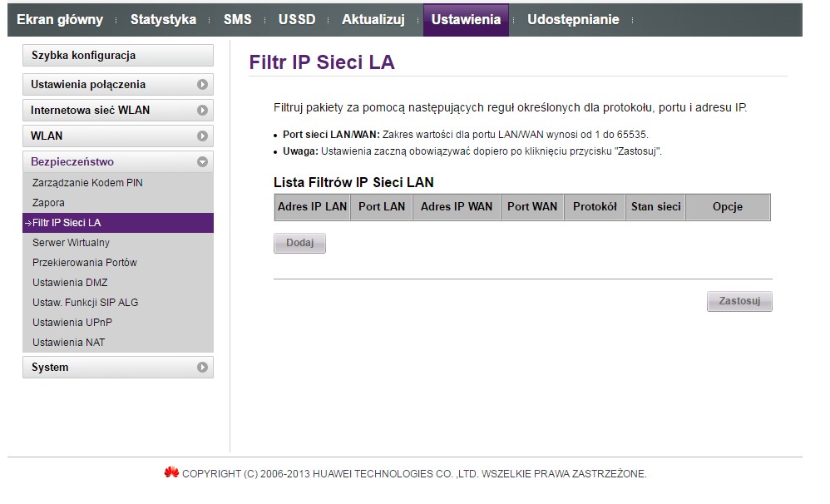Expand Ustawienia połączenia section arrow
The height and width of the screenshot is (504, 830).
pyautogui.click(x=202, y=85)
